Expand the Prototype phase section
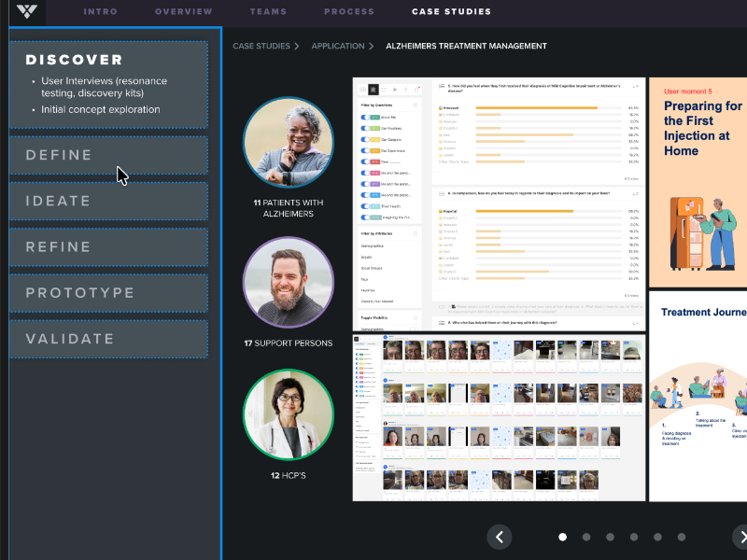 point(108,293)
